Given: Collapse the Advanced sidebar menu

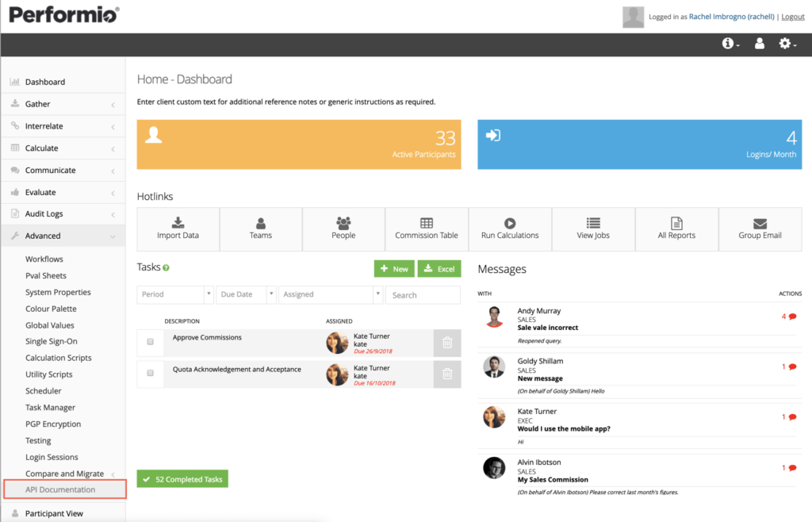Looking at the screenshot, I should click(63, 236).
